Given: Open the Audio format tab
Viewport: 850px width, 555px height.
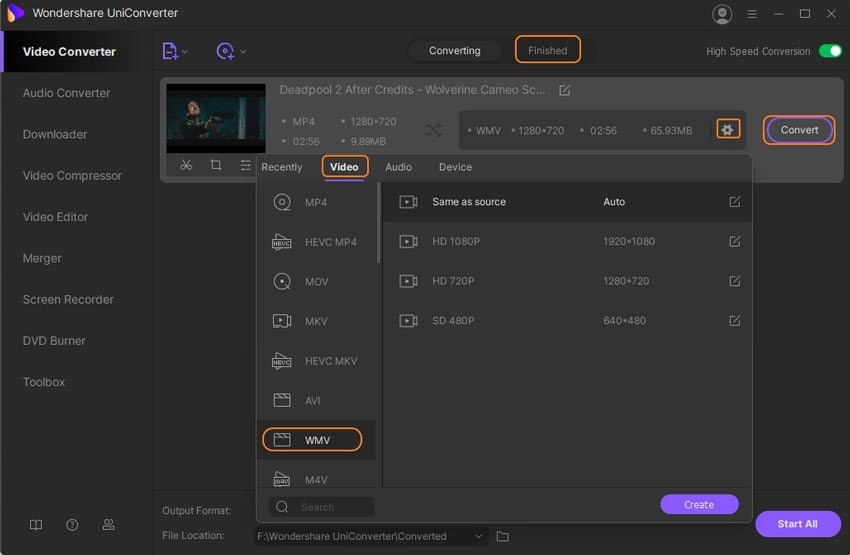Looking at the screenshot, I should pyautogui.click(x=398, y=167).
